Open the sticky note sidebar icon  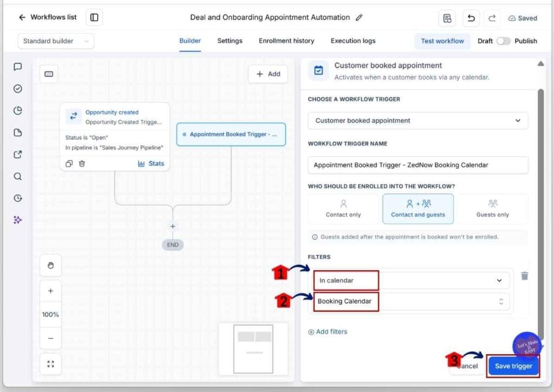18,132
